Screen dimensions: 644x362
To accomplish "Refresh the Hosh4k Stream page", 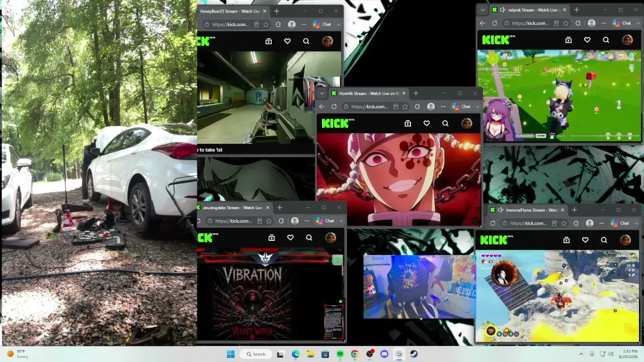I will [x=334, y=107].
